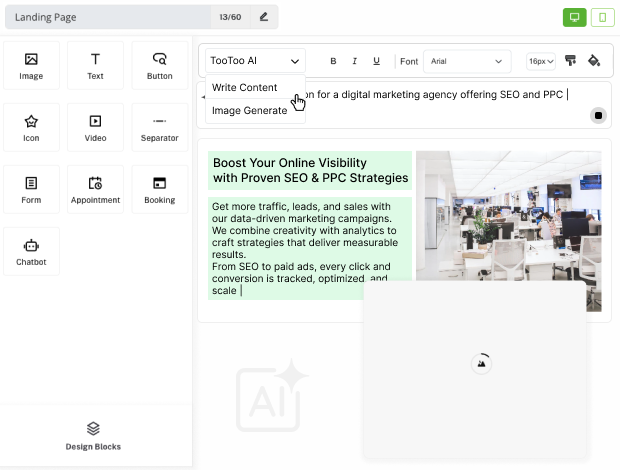Screen dimensions: 620x470
Task: Open the TooToo AI dropdown
Action: point(255,61)
